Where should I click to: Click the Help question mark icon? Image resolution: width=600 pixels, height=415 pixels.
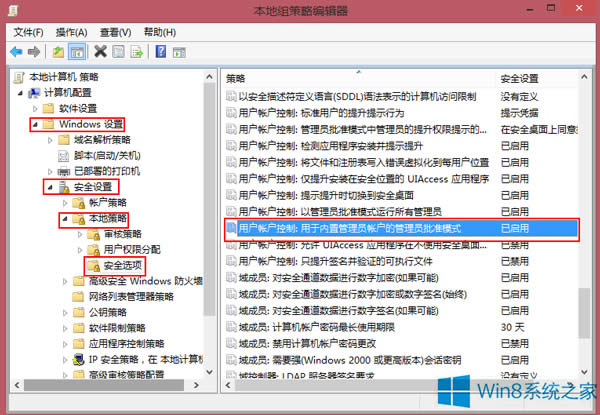[x=161, y=51]
